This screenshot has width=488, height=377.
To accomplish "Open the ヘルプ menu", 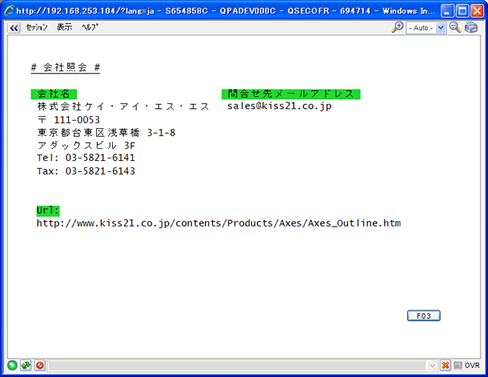I will [x=90, y=27].
